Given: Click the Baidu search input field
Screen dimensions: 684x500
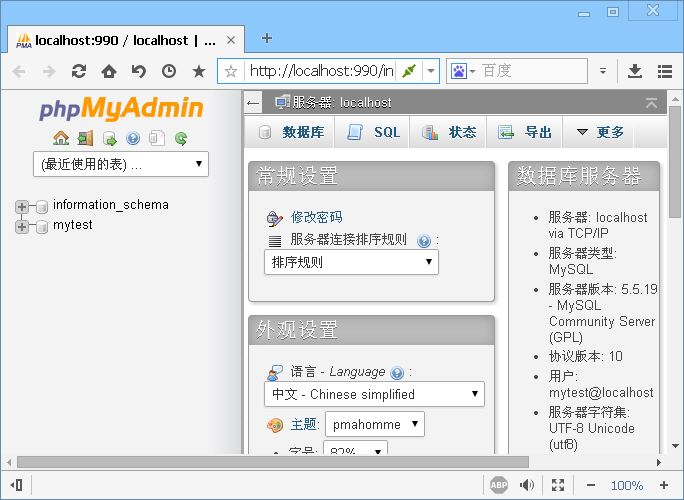Looking at the screenshot, I should pyautogui.click(x=531, y=71).
